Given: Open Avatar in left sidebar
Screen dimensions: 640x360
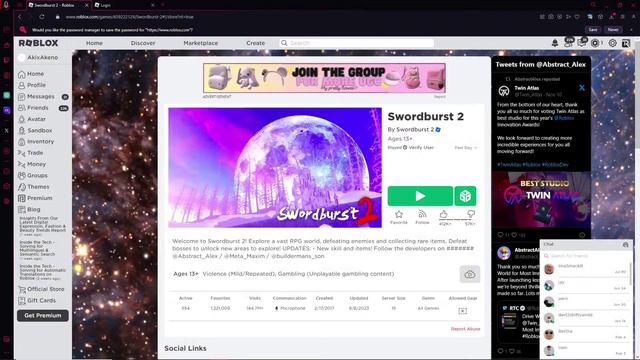Looking at the screenshot, I should (36, 119).
